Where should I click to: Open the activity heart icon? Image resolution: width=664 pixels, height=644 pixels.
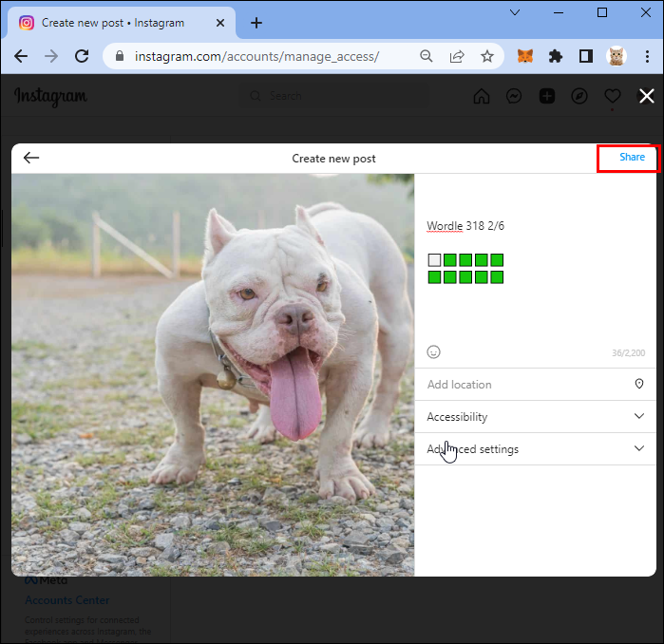[613, 96]
